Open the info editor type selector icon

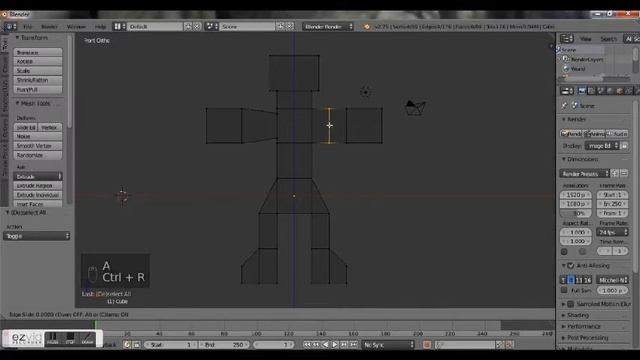[x=10, y=27]
